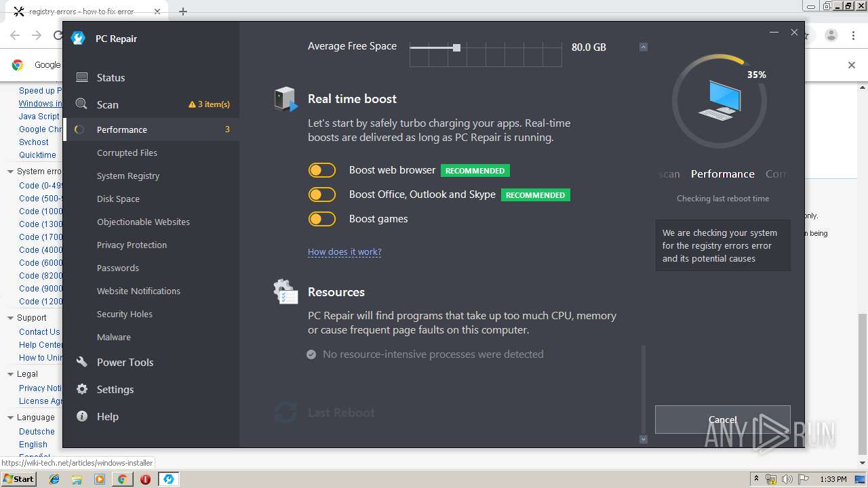Click the Power Tools wrench icon

(82, 362)
